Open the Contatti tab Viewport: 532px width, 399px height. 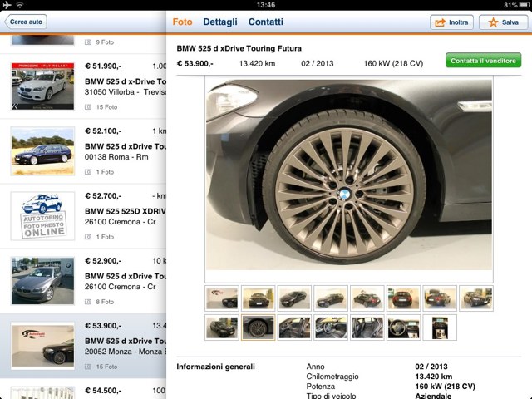click(265, 22)
